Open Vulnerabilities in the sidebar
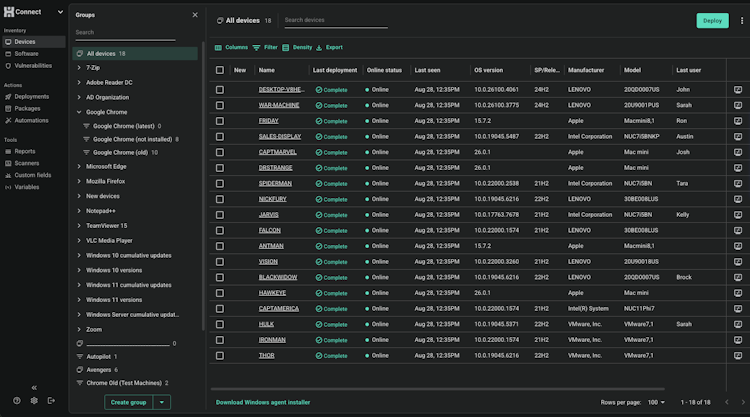750x417 pixels. (33, 65)
